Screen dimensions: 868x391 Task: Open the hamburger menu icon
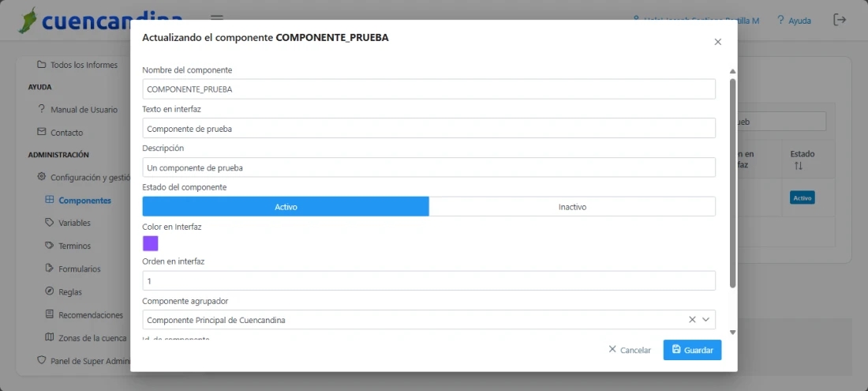pos(217,19)
